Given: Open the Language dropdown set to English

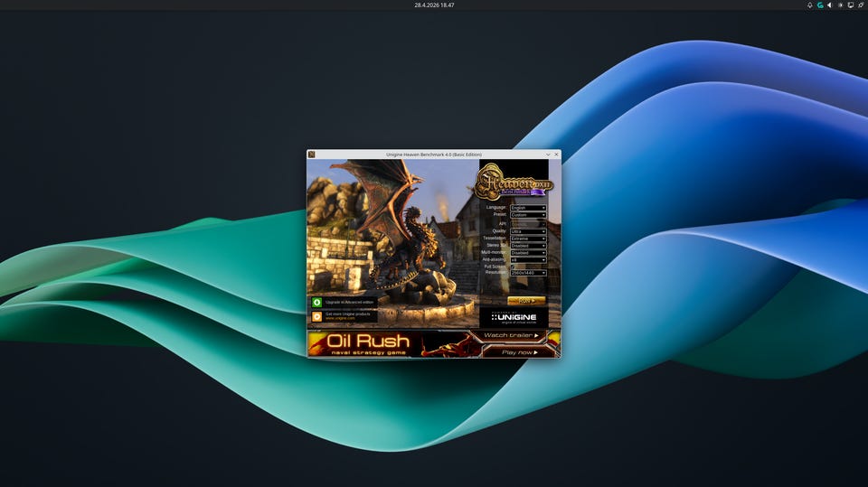Looking at the screenshot, I should tap(528, 208).
